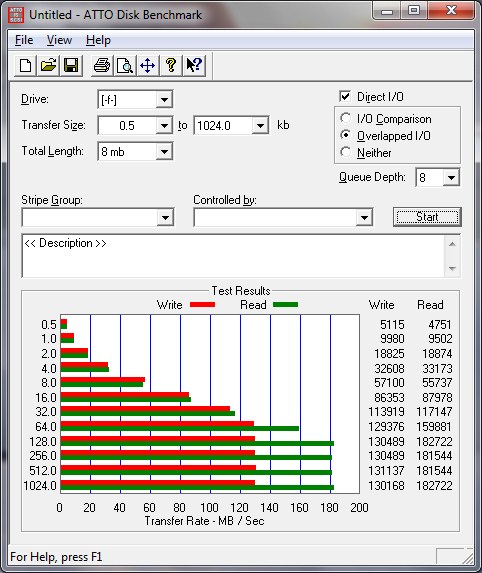Open the Help menu
The width and height of the screenshot is (482, 573).
coord(98,40)
